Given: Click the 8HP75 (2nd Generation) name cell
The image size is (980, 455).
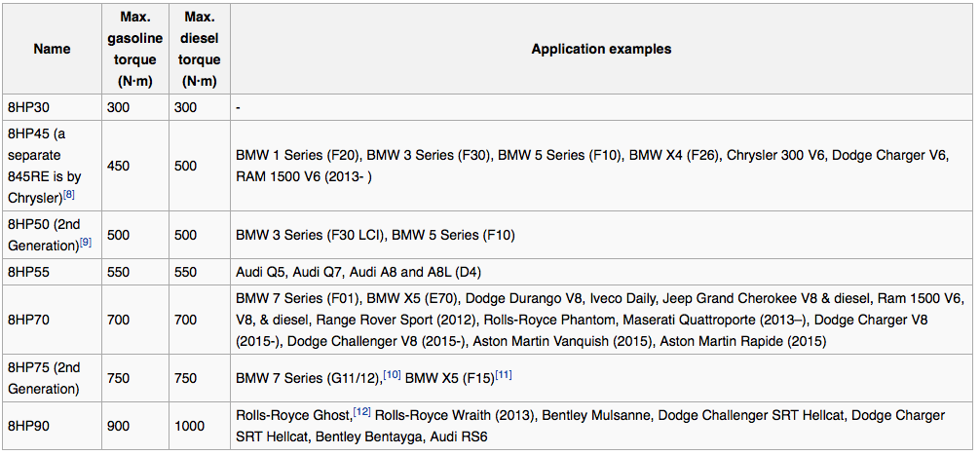Looking at the screenshot, I should (x=52, y=378).
